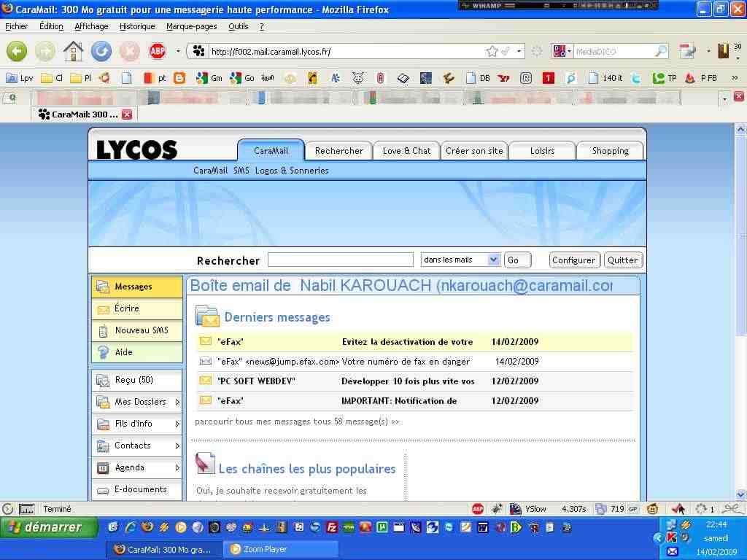This screenshot has width=747, height=560.
Task: Open Reçu (50) inbox folder
Action: click(136, 380)
